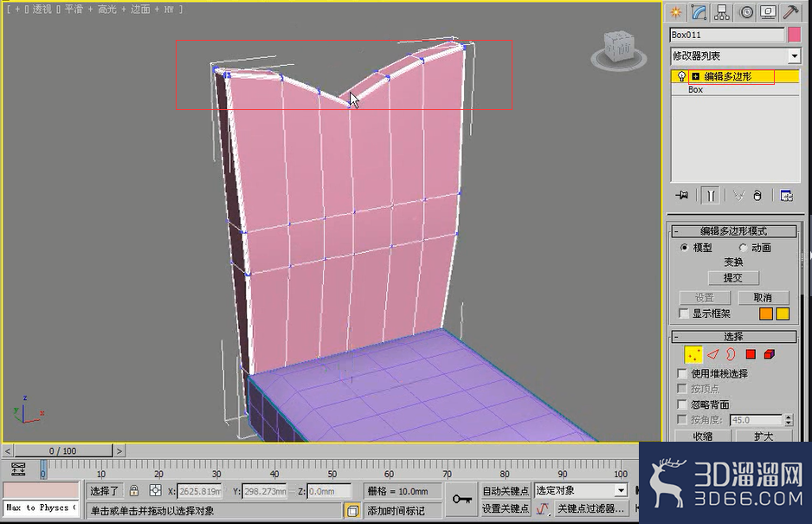Click the time slider 0 / 100 handle

tap(62, 451)
